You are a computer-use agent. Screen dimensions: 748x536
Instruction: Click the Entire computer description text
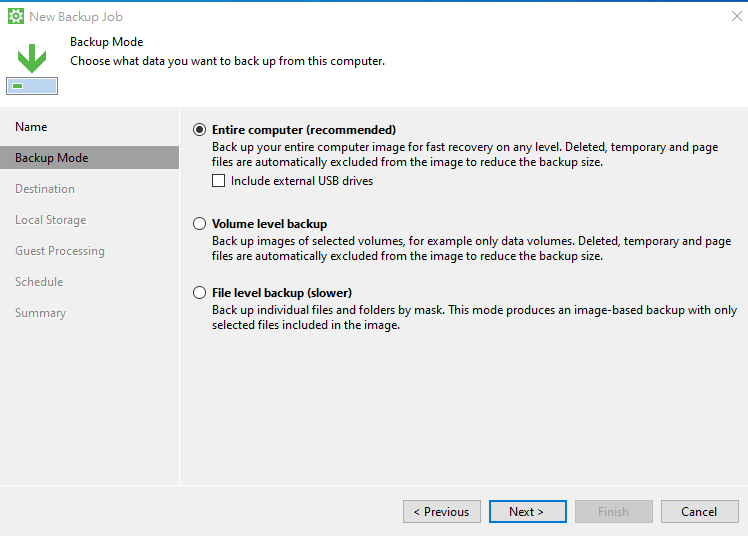pyautogui.click(x=465, y=155)
